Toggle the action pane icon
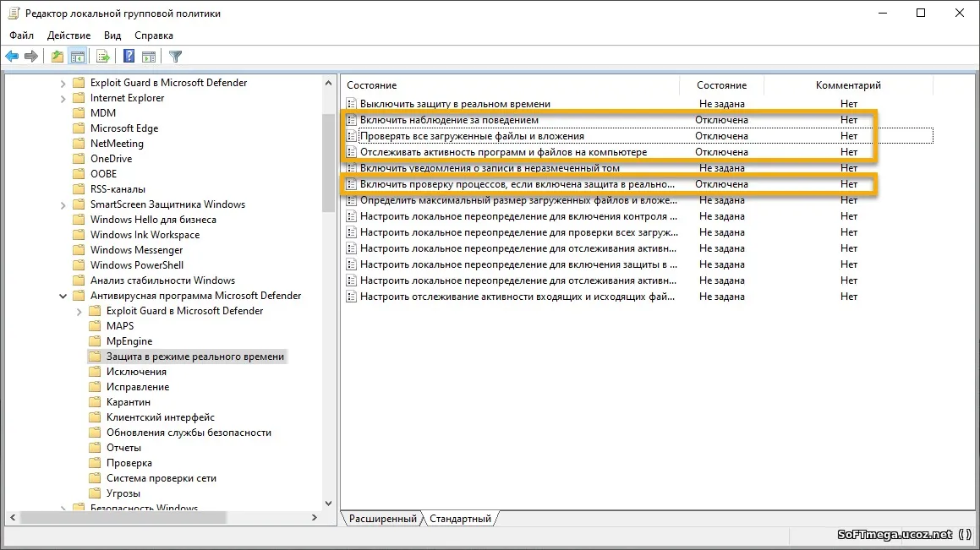 coord(149,56)
